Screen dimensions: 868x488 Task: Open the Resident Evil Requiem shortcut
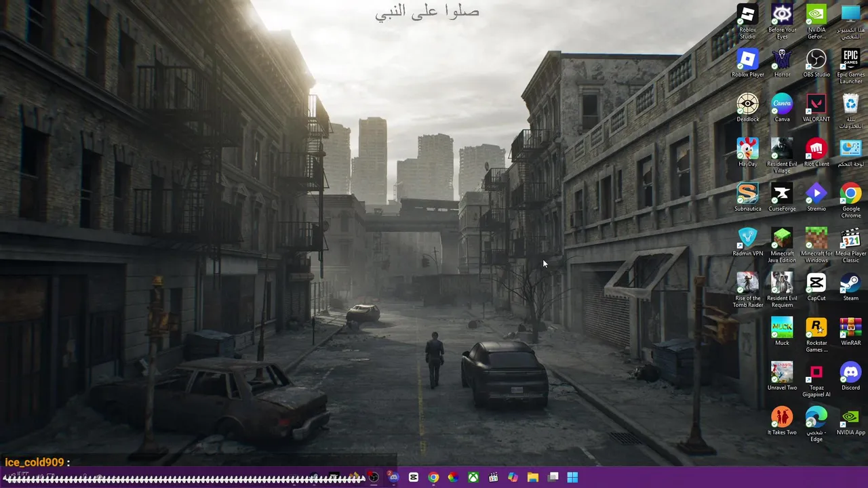pos(782,289)
